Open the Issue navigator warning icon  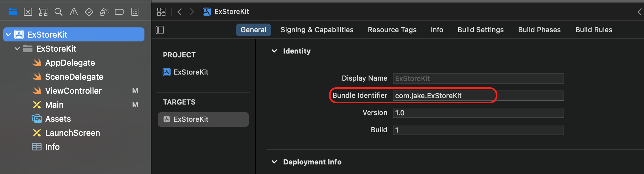pyautogui.click(x=74, y=12)
